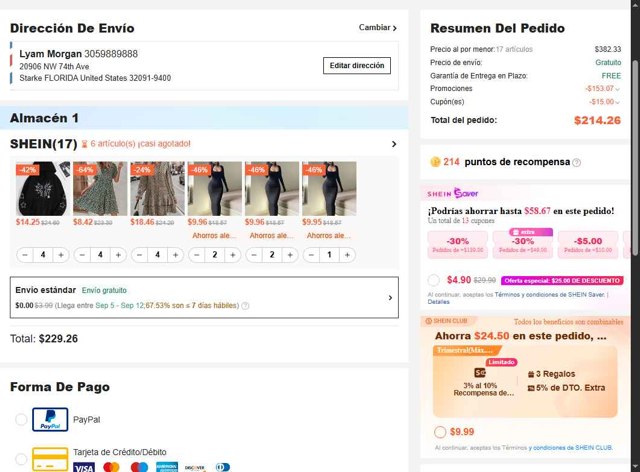
Task: Expand the Cupón(es) discount dropdown
Action: click(617, 102)
